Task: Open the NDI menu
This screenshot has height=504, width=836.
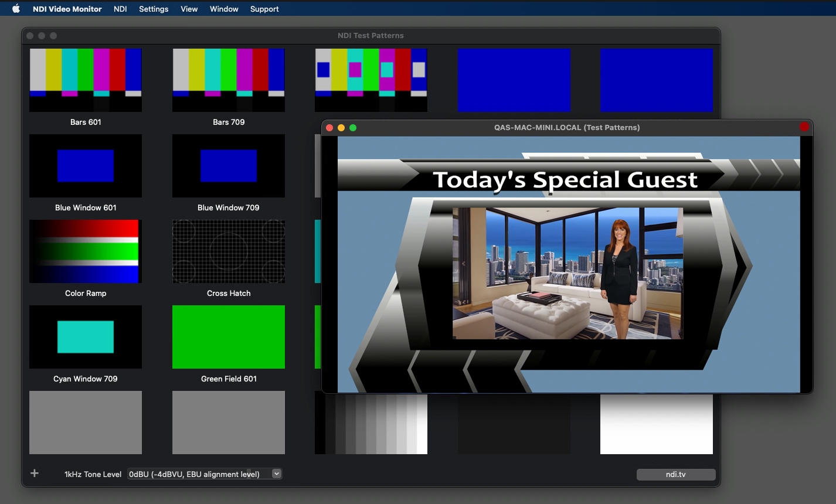Action: pos(120,9)
